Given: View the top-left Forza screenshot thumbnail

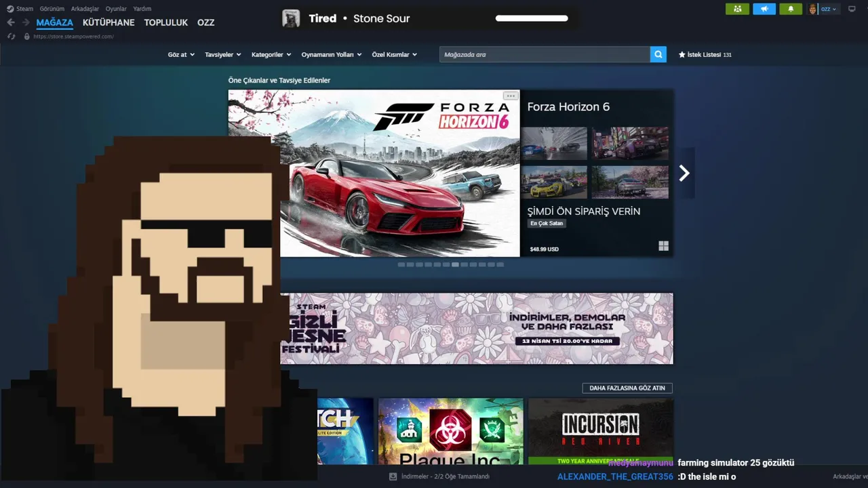Looking at the screenshot, I should [554, 143].
